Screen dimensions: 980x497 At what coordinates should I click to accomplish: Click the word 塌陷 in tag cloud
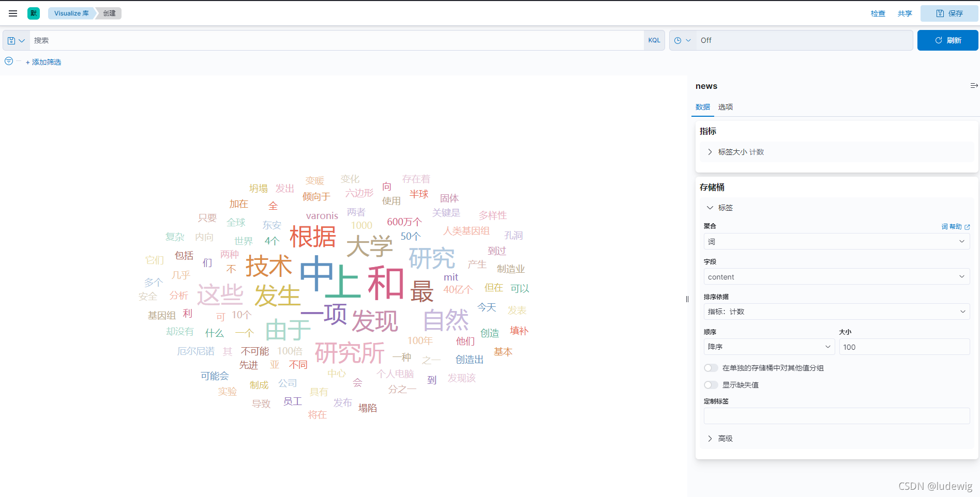point(368,408)
